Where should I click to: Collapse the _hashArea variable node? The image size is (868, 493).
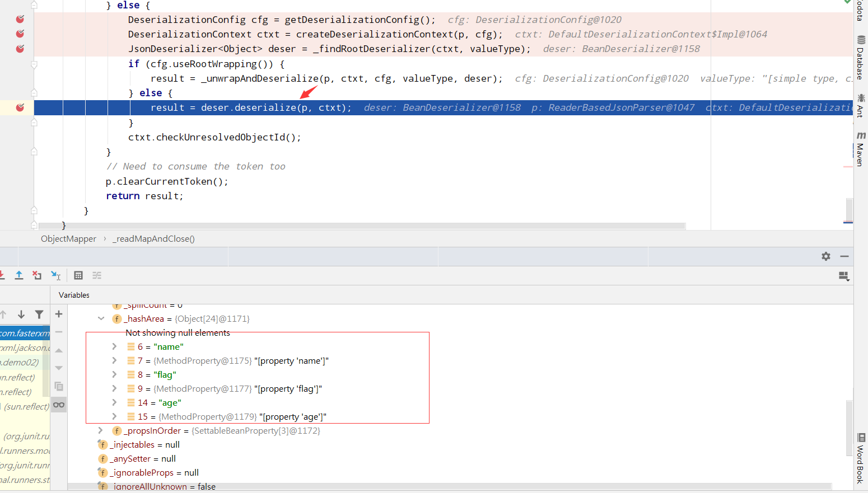[x=101, y=318]
